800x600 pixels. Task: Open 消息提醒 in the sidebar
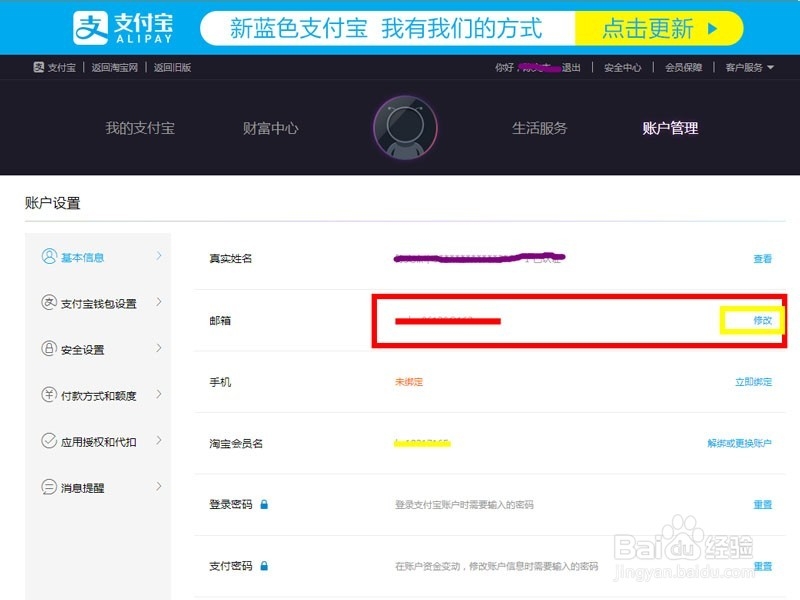pyautogui.click(x=83, y=488)
